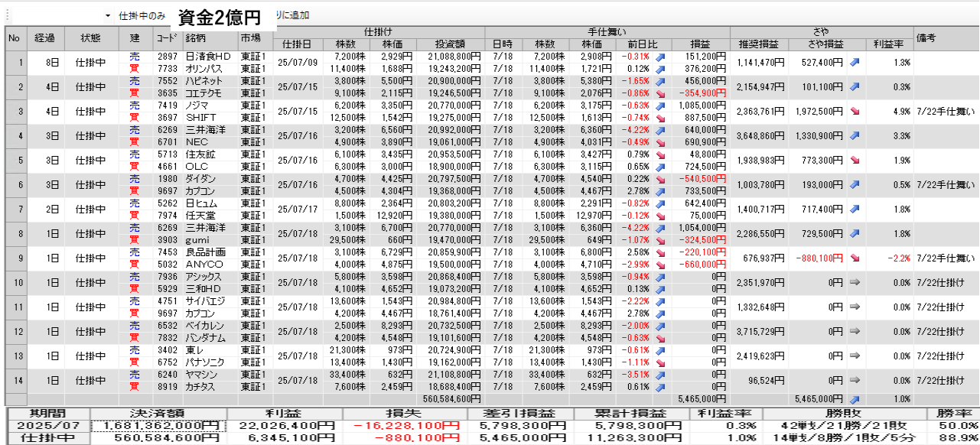Click the 買 link for NEC
Screen dimensions: 980x445
pyautogui.click(x=135, y=142)
